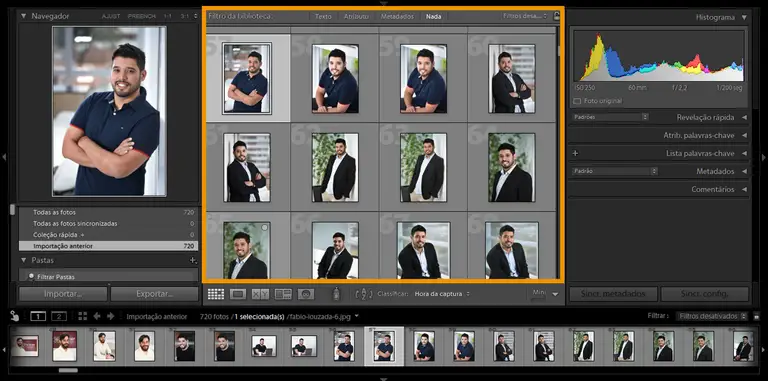The image size is (768, 381).
Task: Click quick collection circle on thumbnail 65
Action: pyautogui.click(x=264, y=228)
